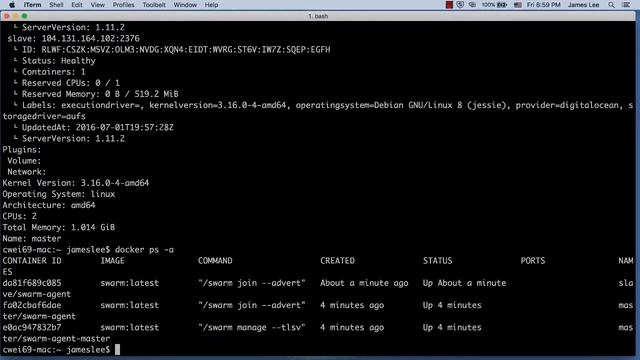The image size is (640, 360).
Task: Open the Shell menu
Action: pyautogui.click(x=56, y=5)
